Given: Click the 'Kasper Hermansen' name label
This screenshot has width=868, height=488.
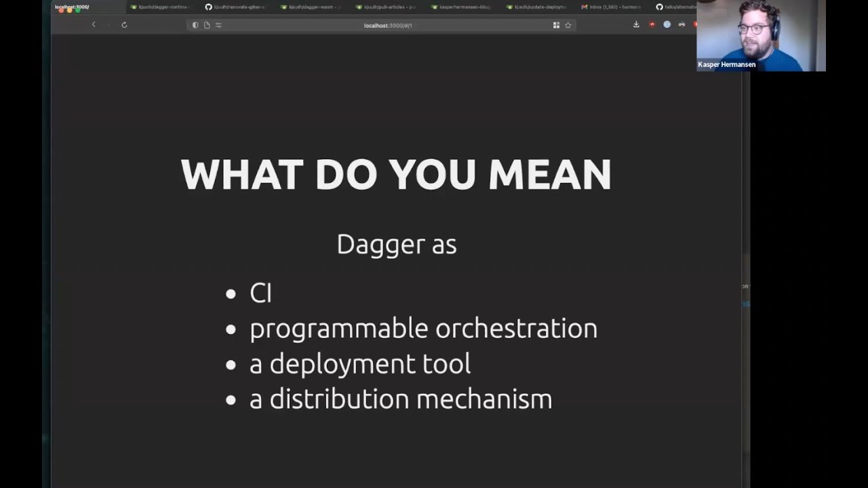Looking at the screenshot, I should point(727,64).
